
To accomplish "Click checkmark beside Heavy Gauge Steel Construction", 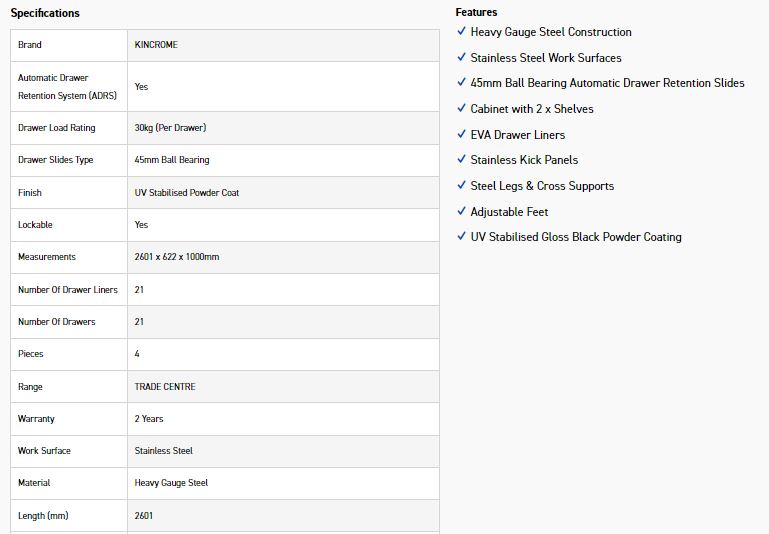I will pyautogui.click(x=461, y=31).
